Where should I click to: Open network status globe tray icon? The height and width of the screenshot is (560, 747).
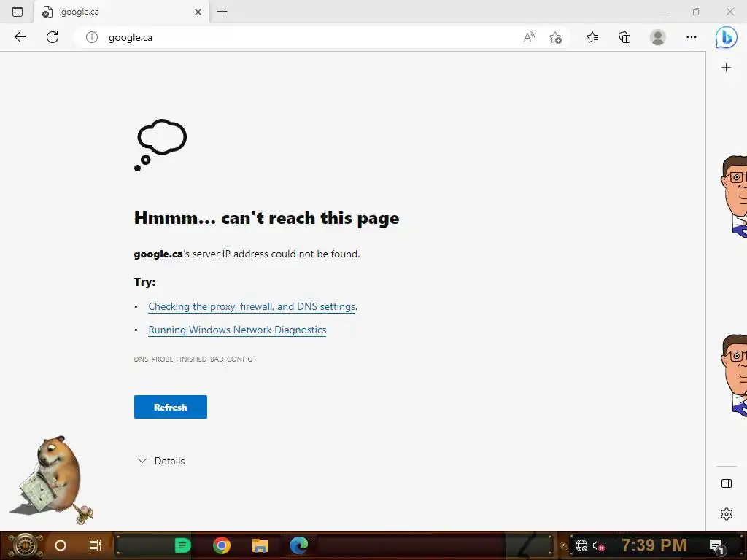(x=581, y=545)
